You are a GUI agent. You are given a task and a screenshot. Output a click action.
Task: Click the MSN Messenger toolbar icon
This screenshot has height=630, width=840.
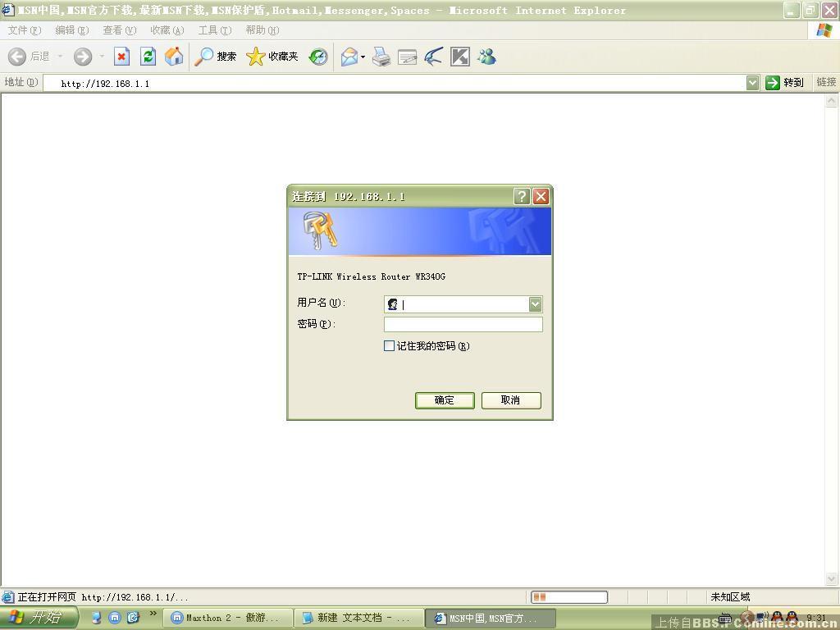tap(487, 57)
